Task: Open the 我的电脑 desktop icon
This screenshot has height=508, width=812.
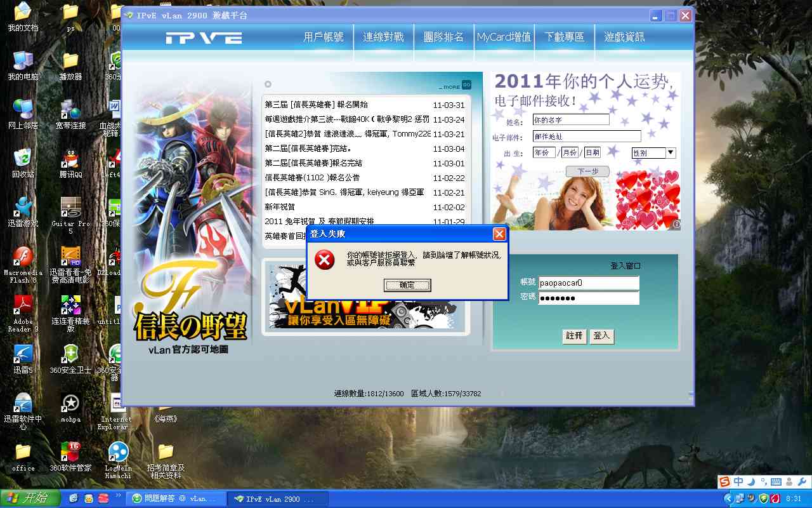Action: pos(23,66)
